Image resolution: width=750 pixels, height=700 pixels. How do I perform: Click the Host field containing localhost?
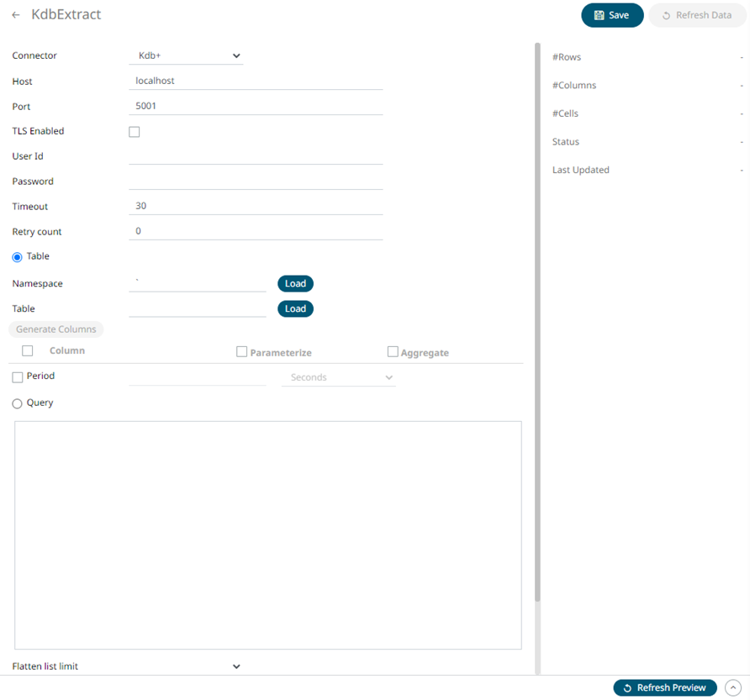256,81
